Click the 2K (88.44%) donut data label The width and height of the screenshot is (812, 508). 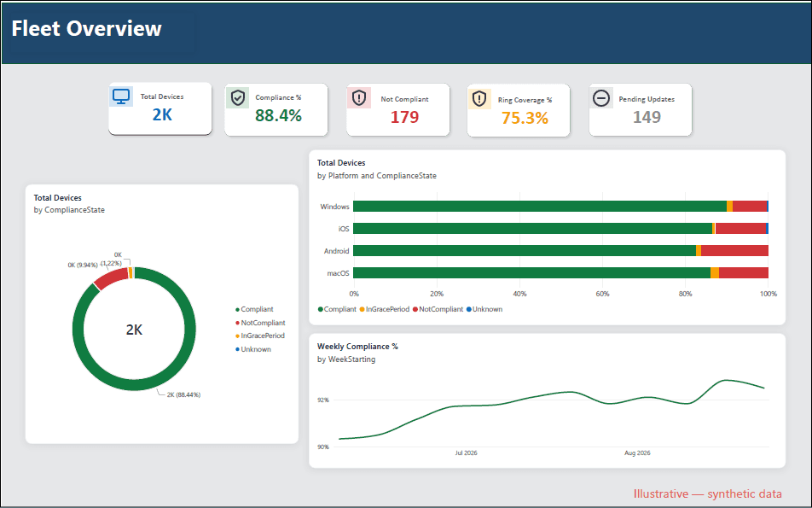183,394
